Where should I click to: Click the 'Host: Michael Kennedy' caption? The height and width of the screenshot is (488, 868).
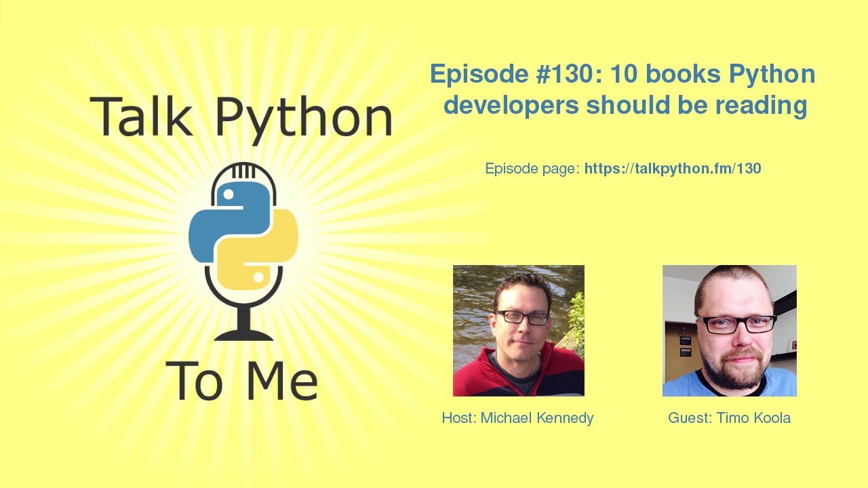pyautogui.click(x=517, y=418)
